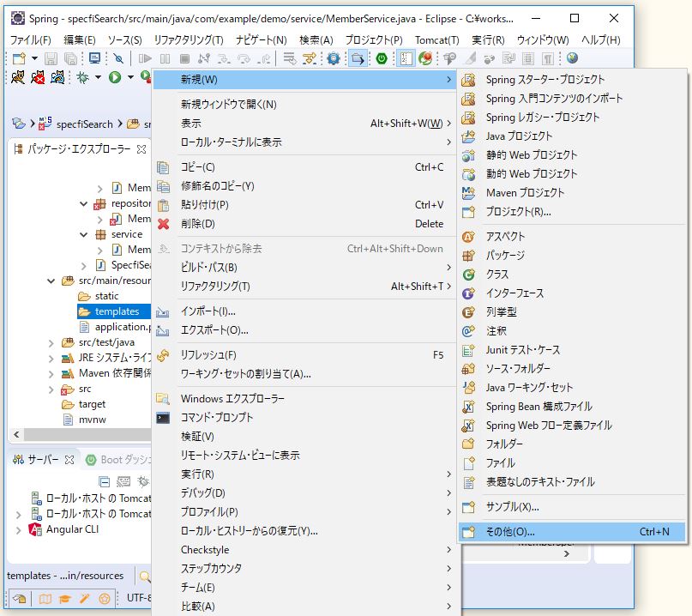Screen dimensions: 692x616
Task: Open the dropdown arrow beside the Run icon
Action: click(x=130, y=78)
